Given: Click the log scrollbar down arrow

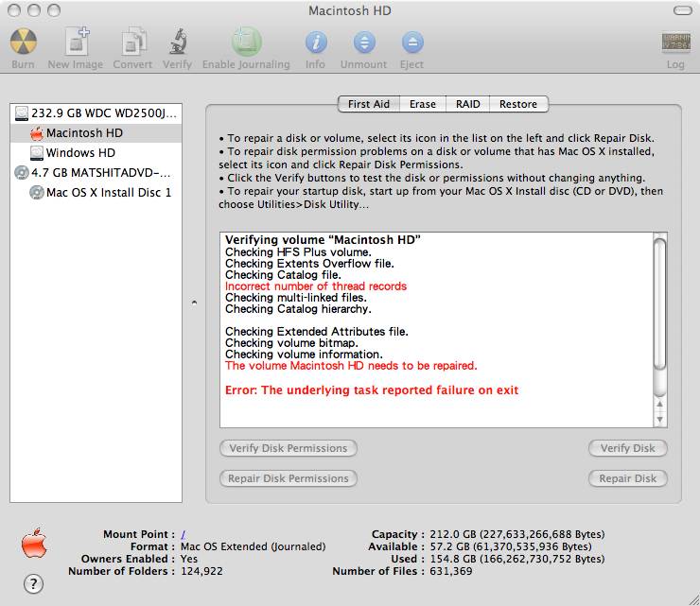Looking at the screenshot, I should (x=660, y=420).
